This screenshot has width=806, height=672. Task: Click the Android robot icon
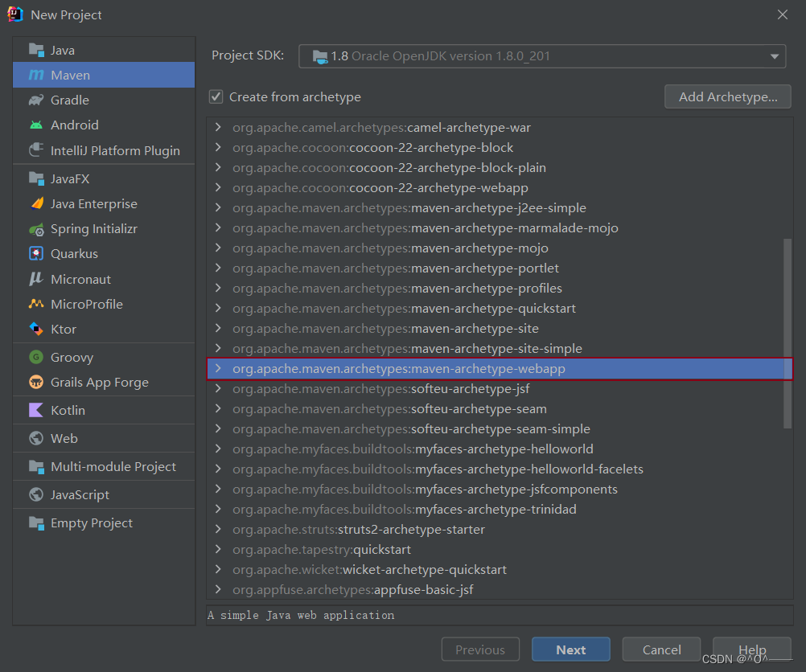click(36, 125)
